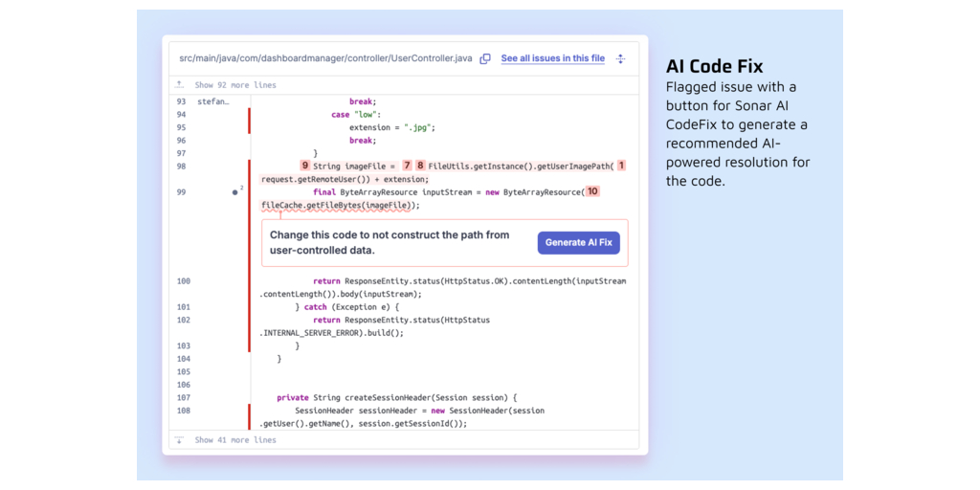Click line number 98 in gutter
The height and width of the screenshot is (490, 980).
pos(182,167)
